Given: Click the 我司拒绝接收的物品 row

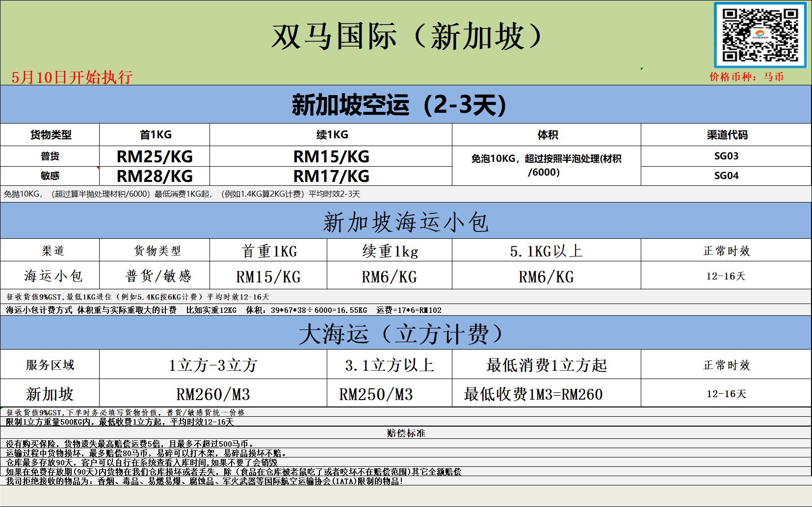Looking at the screenshot, I should tap(405, 481).
